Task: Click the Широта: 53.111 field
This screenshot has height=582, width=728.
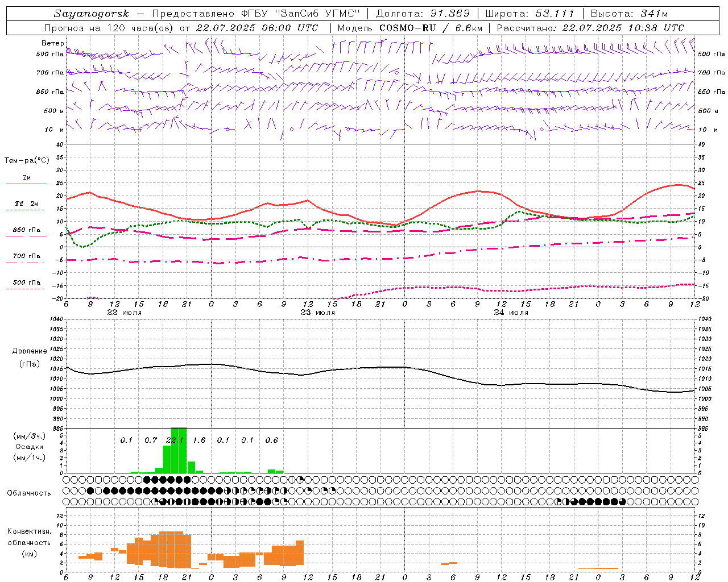Action: click(530, 14)
